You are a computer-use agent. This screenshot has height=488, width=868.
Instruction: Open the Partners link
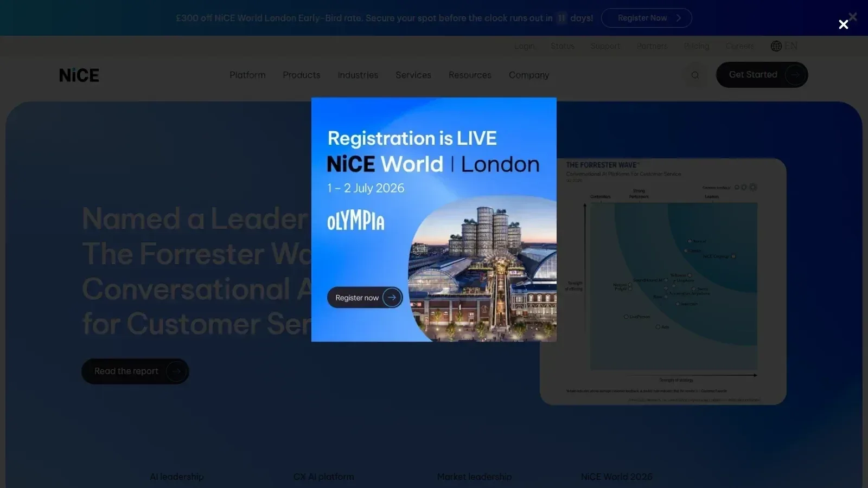652,46
